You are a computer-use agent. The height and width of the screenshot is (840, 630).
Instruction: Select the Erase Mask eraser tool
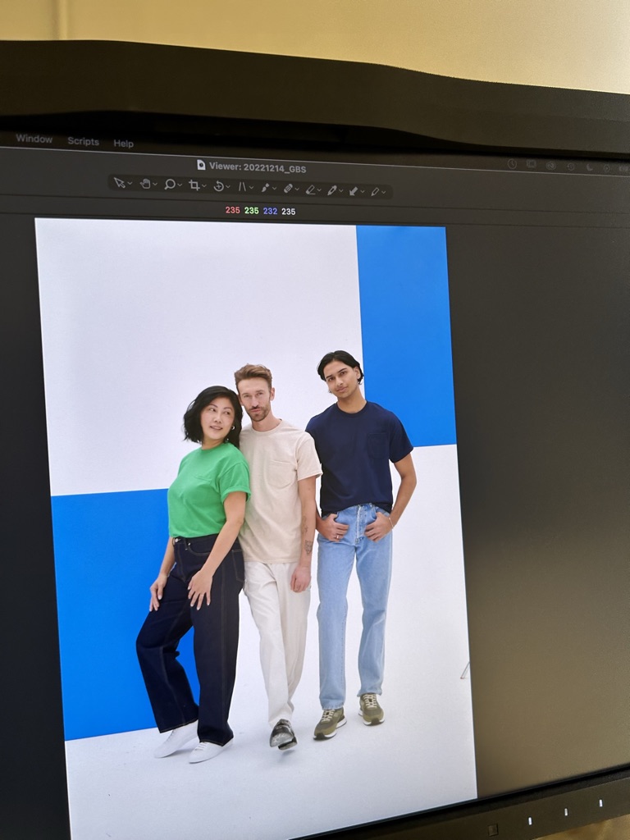pyautogui.click(x=310, y=189)
